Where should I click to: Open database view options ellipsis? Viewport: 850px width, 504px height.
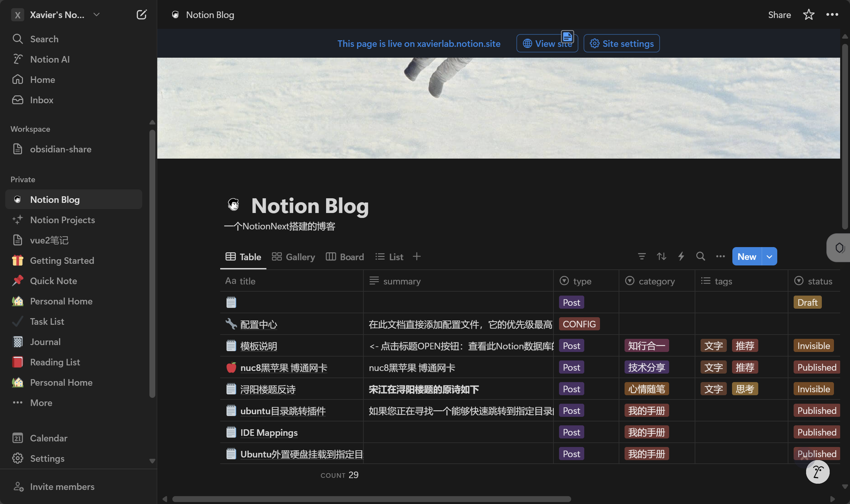pyautogui.click(x=720, y=256)
